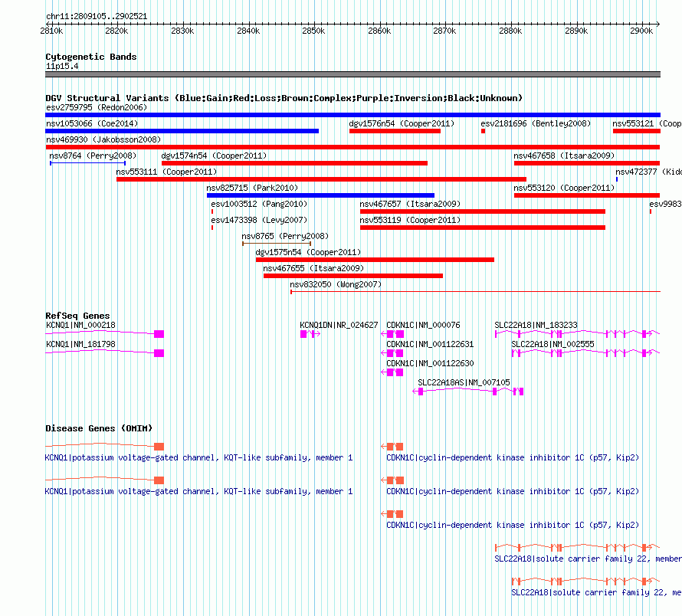Click the chr11:2809105..2902521 coordinates text
The width and height of the screenshot is (682, 616).
[97, 17]
